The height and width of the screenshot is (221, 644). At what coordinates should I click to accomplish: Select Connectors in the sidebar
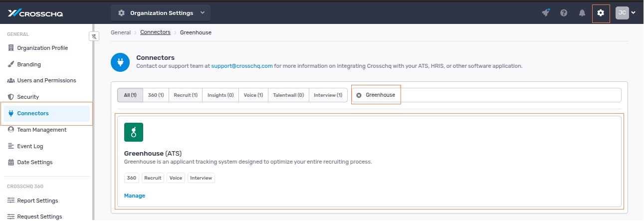pos(46,113)
